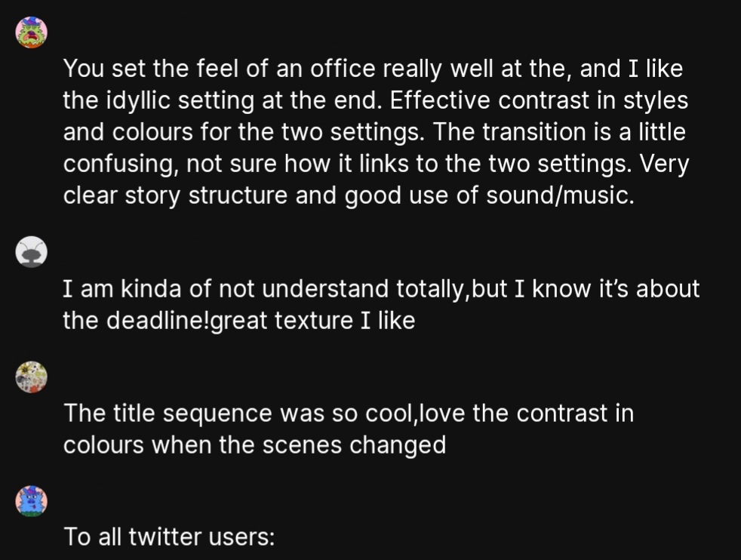Open the floral collage avatar's profile
The height and width of the screenshot is (560, 741).
coord(31,377)
